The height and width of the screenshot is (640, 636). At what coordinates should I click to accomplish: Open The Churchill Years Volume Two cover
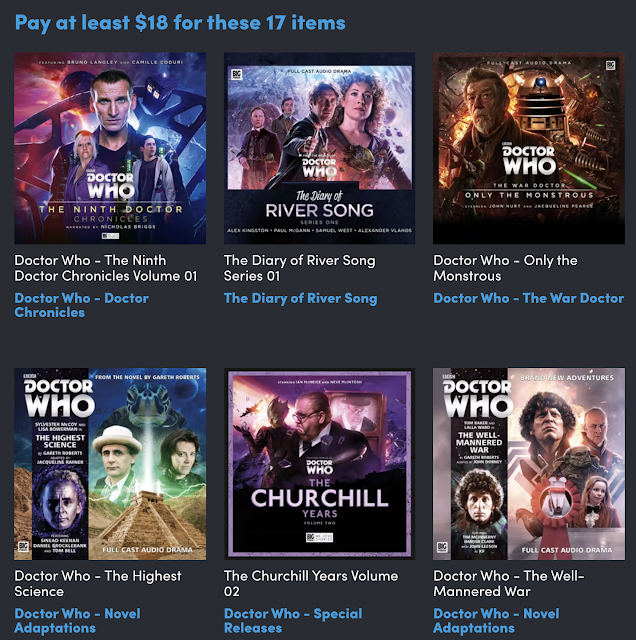coord(319,464)
